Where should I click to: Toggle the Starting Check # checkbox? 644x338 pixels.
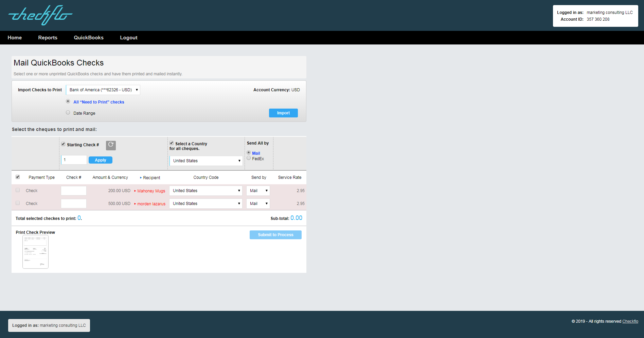[x=63, y=144]
